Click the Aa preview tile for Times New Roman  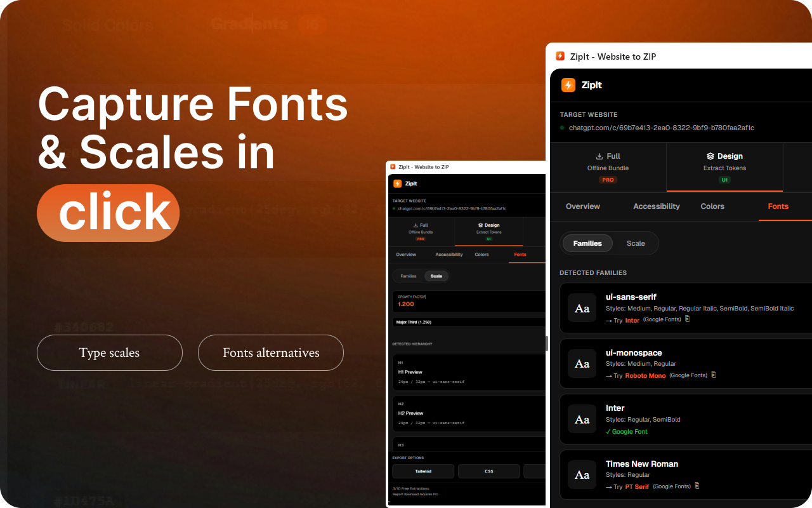tap(582, 475)
